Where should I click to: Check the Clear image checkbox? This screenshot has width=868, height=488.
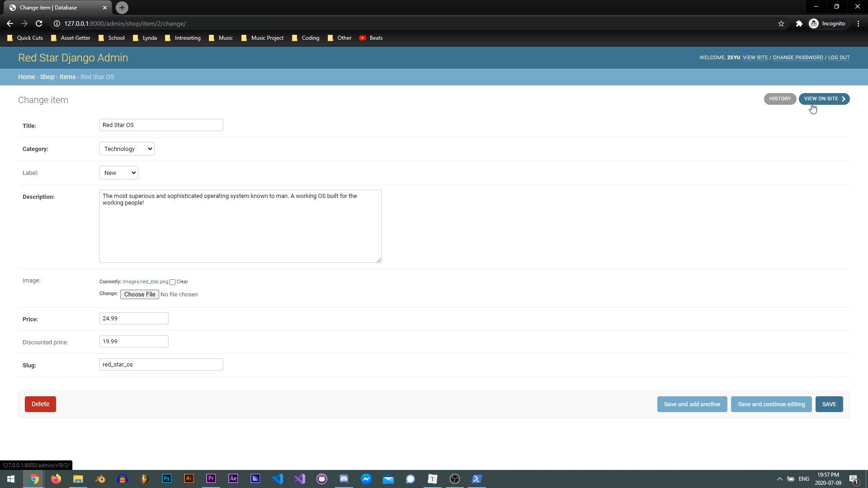coord(172,282)
